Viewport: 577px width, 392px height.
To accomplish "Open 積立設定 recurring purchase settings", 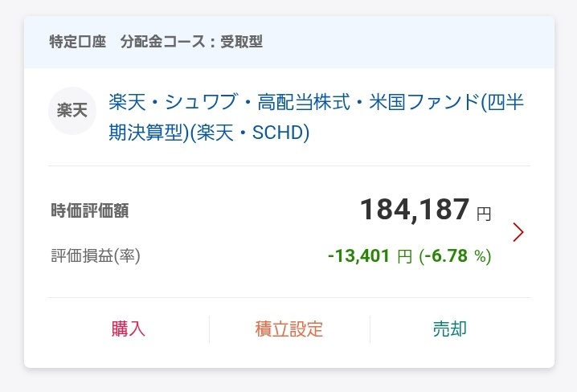I will point(289,329).
